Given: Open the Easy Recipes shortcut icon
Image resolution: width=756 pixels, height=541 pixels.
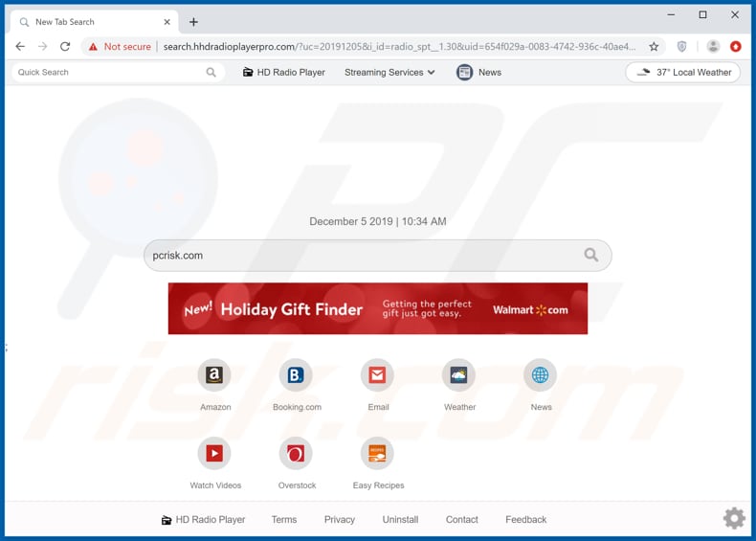Looking at the screenshot, I should point(377,453).
